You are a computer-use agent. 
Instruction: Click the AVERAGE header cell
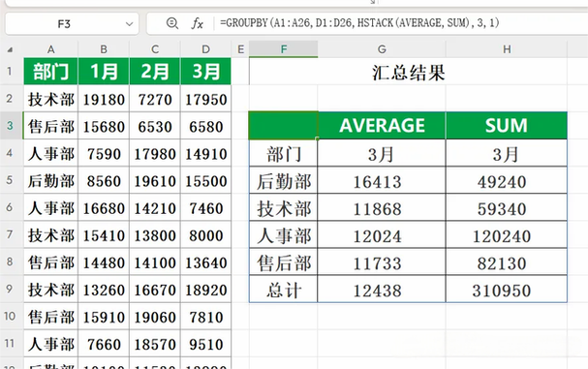click(x=382, y=126)
